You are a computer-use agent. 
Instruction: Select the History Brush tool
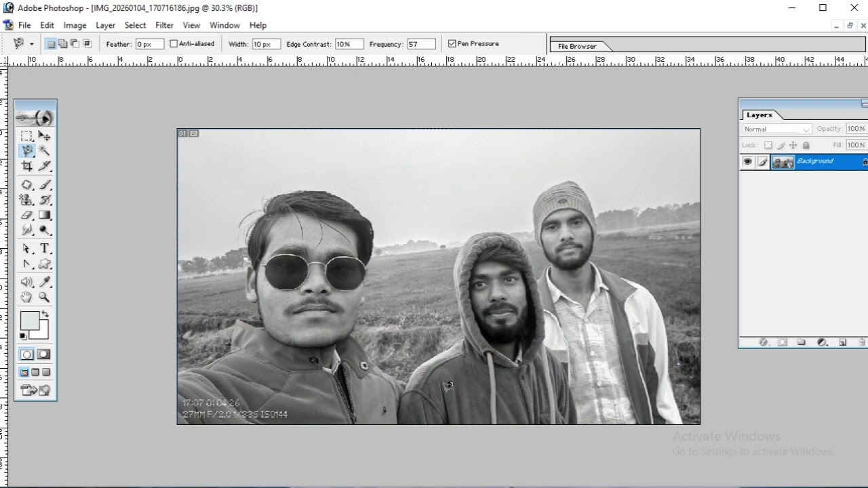point(44,200)
